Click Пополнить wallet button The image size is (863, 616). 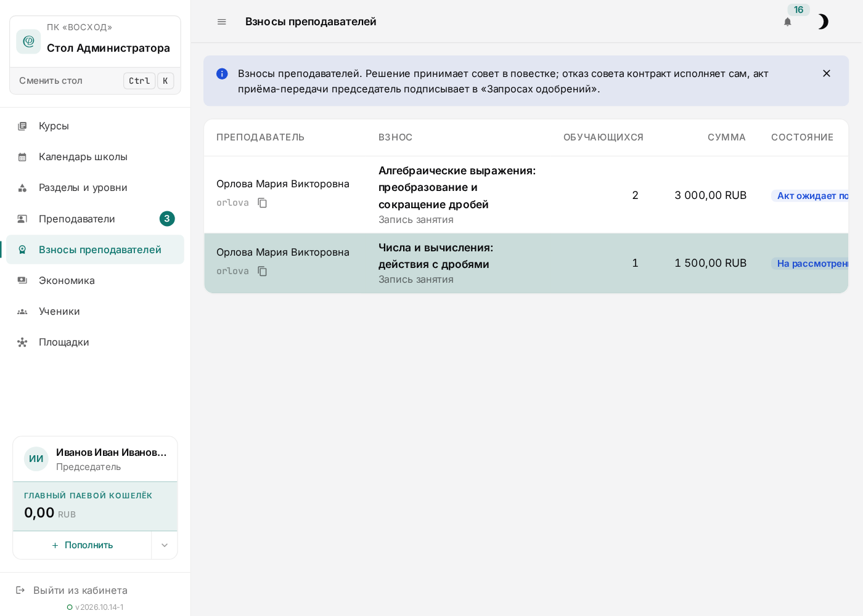click(x=82, y=545)
